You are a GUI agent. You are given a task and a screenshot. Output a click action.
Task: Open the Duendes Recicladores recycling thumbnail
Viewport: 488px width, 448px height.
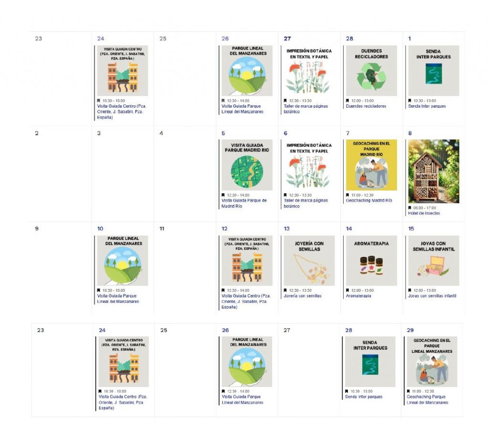click(371, 70)
